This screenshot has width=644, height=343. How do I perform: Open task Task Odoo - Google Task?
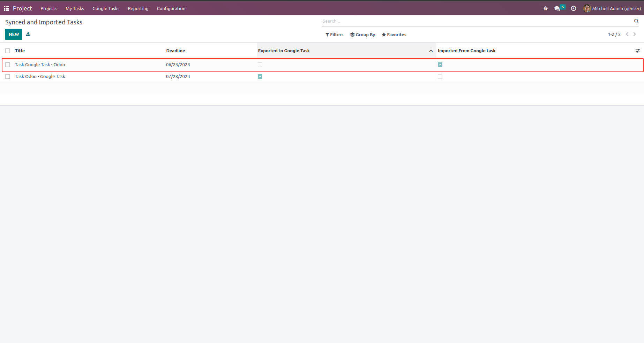click(x=40, y=77)
